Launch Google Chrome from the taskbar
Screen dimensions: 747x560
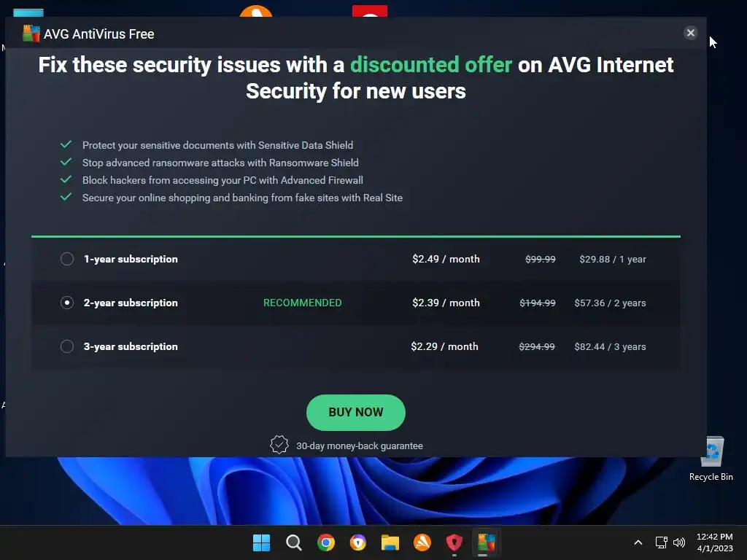tap(325, 542)
